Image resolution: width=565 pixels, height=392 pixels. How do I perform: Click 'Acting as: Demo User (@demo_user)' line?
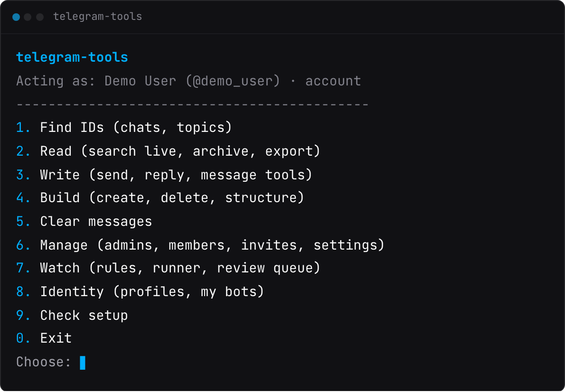click(x=188, y=81)
